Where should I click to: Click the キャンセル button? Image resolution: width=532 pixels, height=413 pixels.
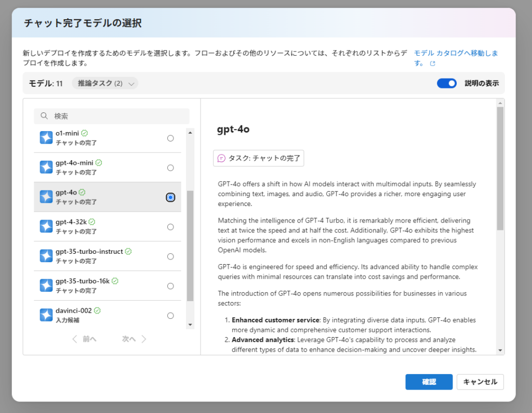pyautogui.click(x=480, y=382)
